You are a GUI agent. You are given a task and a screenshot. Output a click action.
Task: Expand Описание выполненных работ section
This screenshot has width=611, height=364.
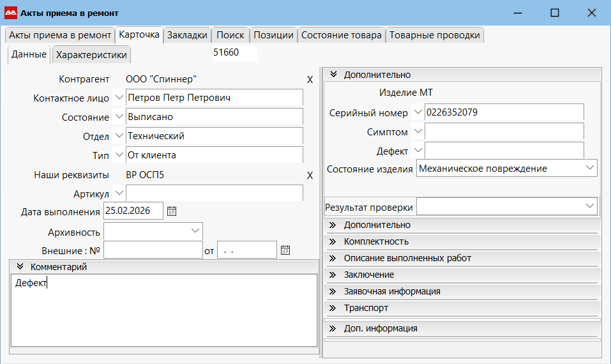coord(407,258)
